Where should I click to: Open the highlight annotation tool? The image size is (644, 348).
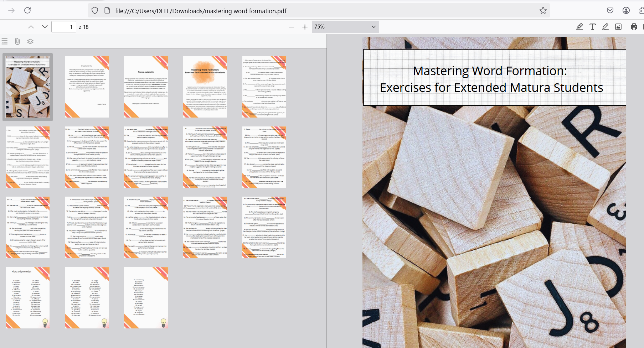(579, 27)
